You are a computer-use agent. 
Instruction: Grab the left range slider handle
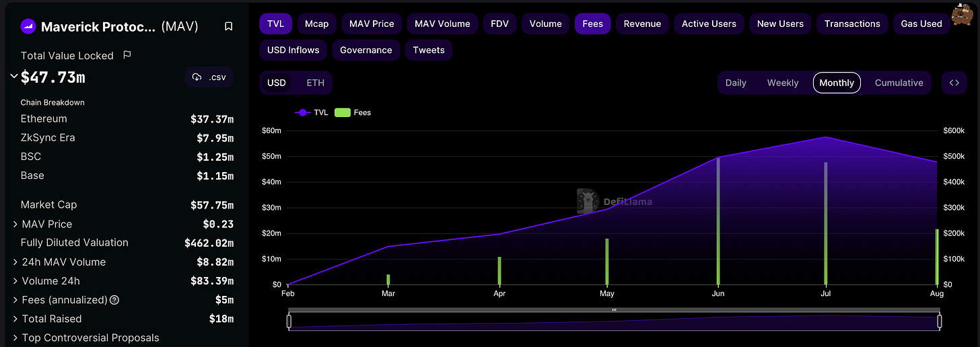pyautogui.click(x=289, y=321)
